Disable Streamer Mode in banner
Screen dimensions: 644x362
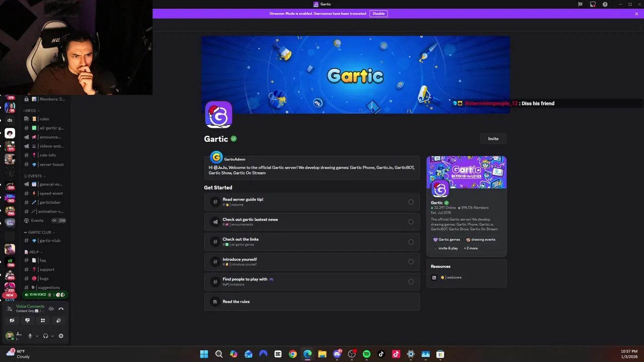pyautogui.click(x=378, y=14)
